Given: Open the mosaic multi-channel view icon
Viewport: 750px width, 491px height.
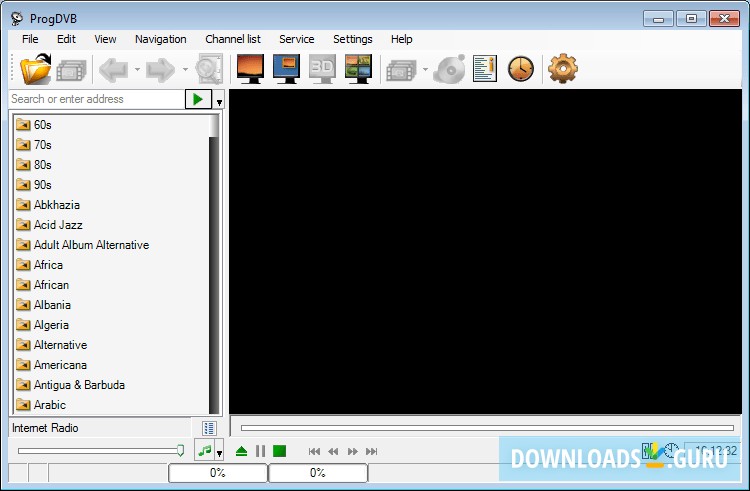Looking at the screenshot, I should click(x=358, y=69).
